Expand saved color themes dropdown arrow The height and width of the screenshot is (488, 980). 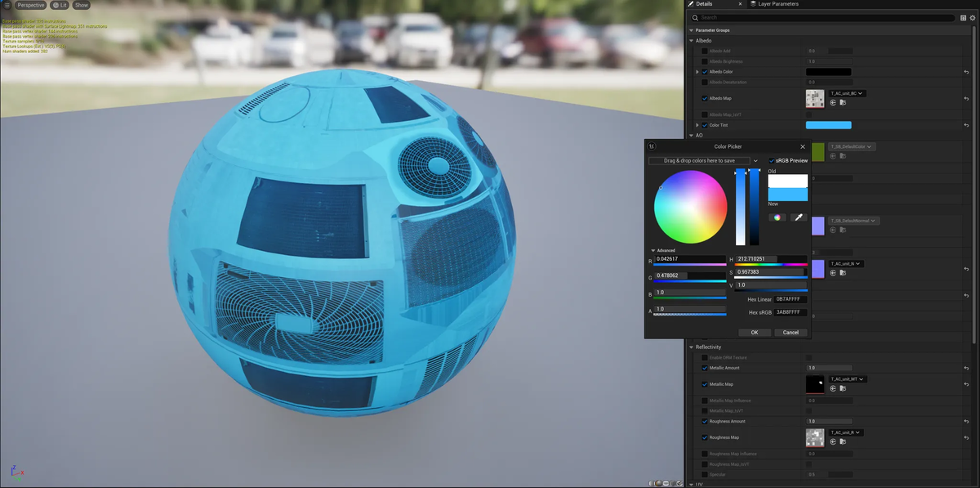755,161
